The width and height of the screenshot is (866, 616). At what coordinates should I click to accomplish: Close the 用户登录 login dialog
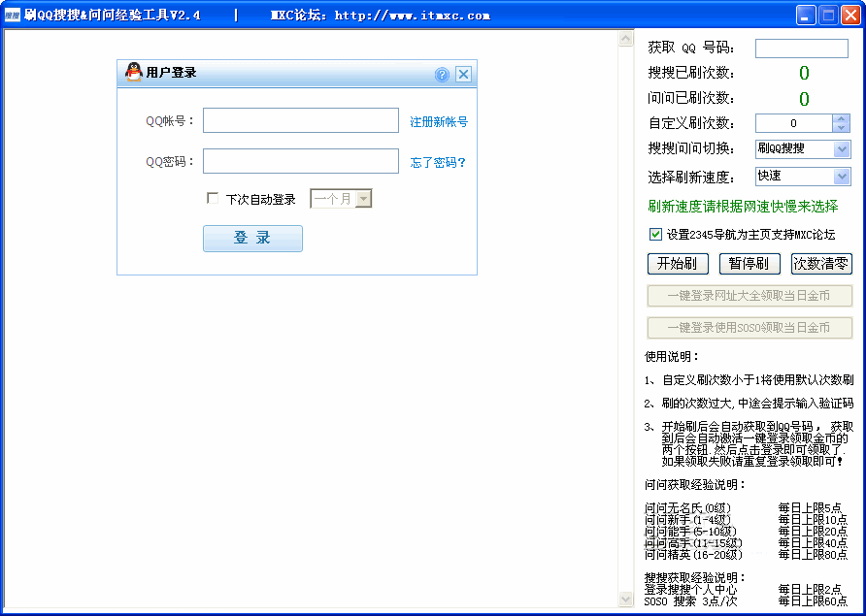coord(463,75)
